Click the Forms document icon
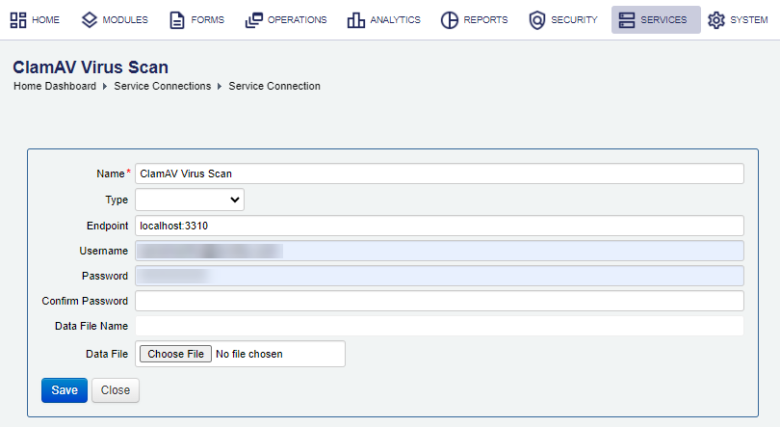780x427 pixels. 177,20
